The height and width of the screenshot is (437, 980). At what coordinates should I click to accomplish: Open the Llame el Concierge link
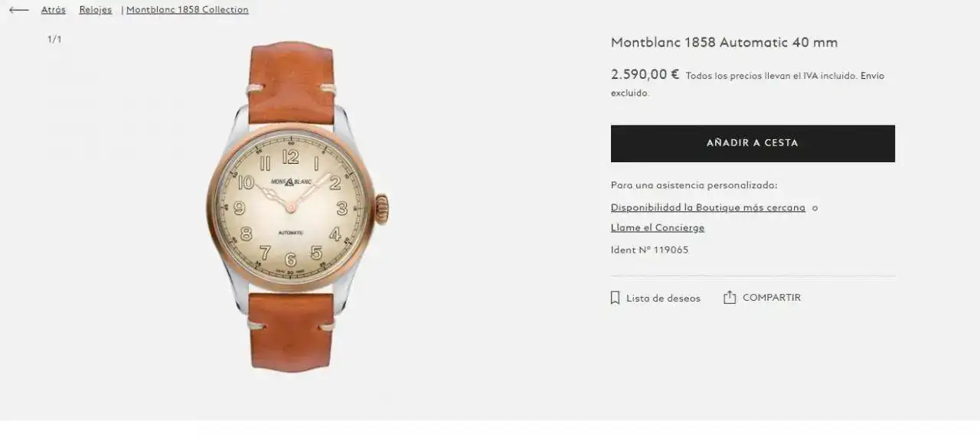click(x=658, y=227)
